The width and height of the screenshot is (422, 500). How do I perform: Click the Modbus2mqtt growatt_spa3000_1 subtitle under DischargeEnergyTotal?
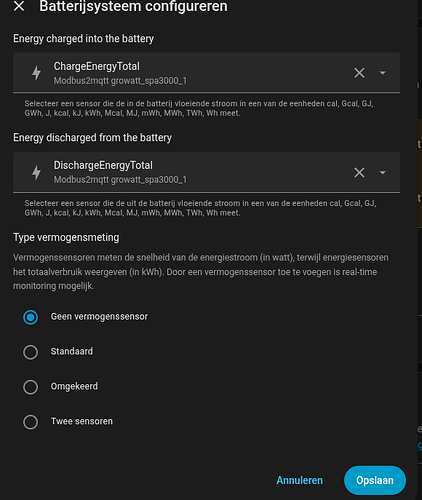pos(120,180)
